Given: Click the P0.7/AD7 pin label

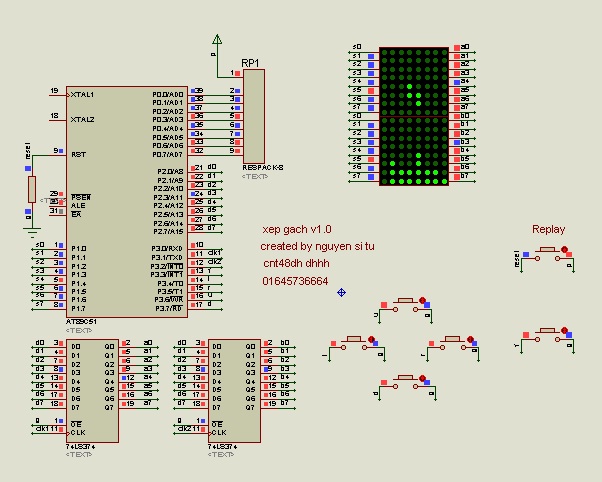Looking at the screenshot, I should (x=168, y=154).
